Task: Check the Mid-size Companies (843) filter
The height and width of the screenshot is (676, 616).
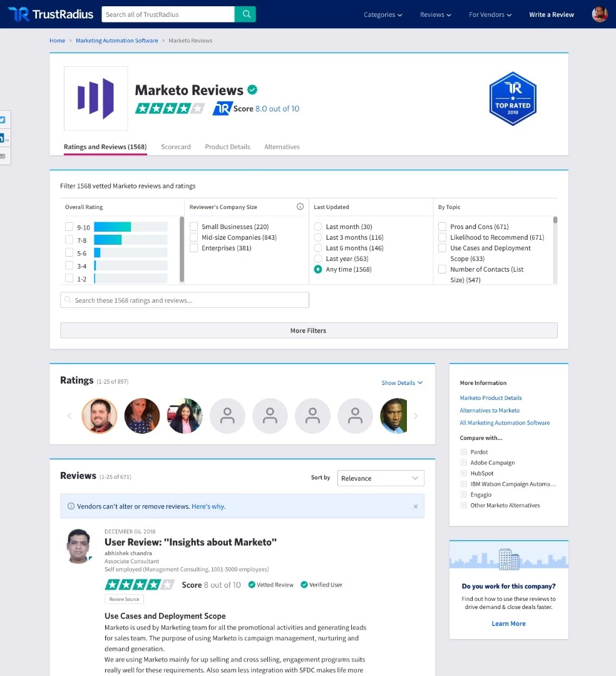Action: tap(193, 237)
